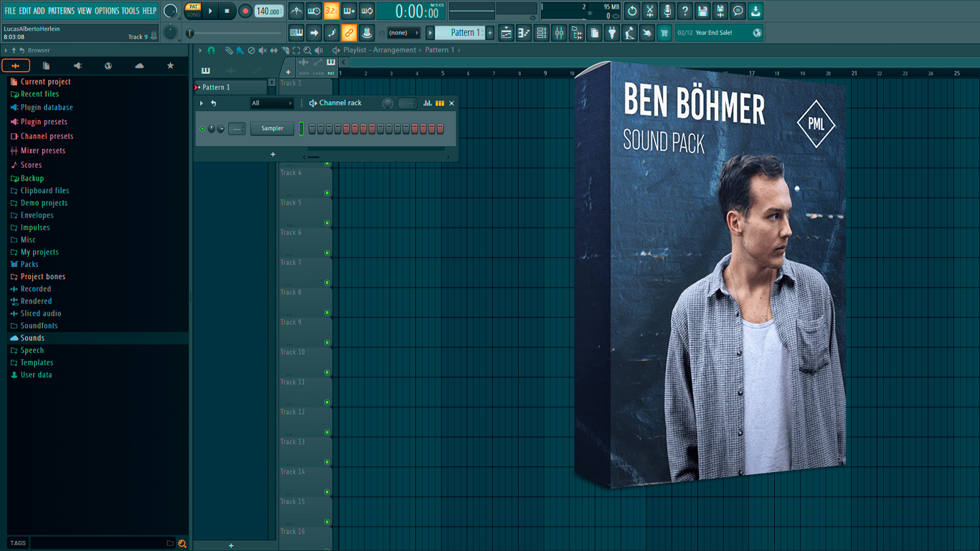Screen dimensions: 980x551
Task: Toggle the first step of the Sampler sequence
Action: [x=311, y=128]
